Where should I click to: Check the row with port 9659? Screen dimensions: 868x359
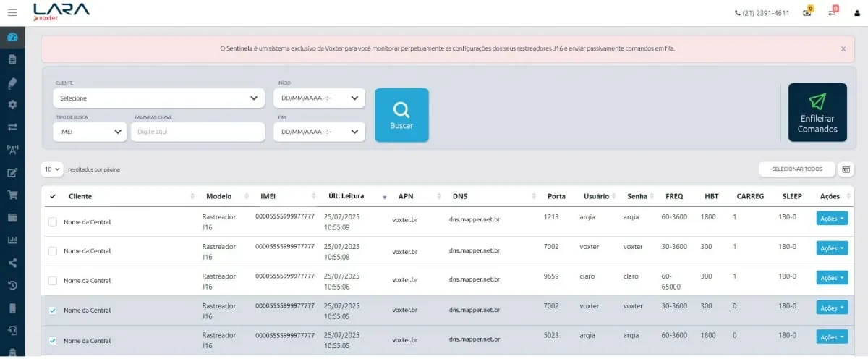[x=53, y=281]
